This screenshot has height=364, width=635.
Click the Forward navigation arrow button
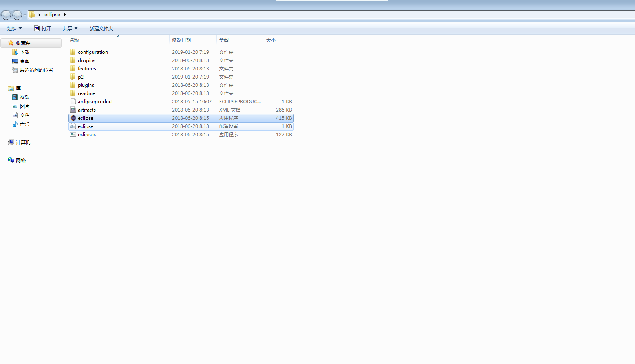17,15
